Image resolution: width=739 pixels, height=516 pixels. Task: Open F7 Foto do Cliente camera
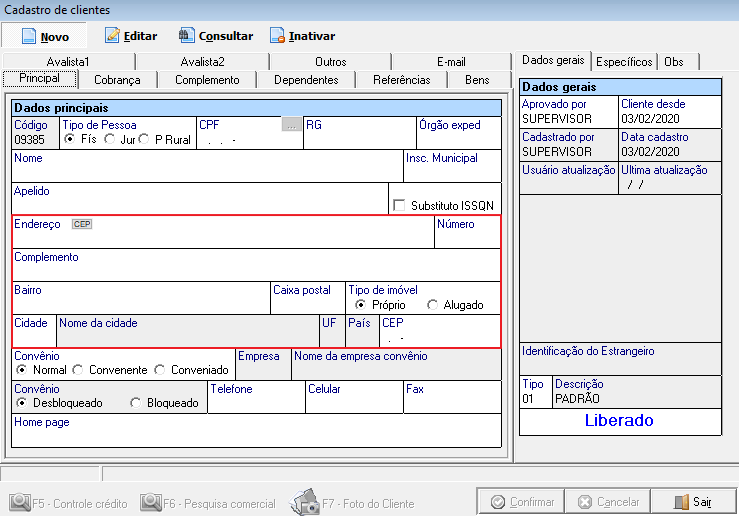(x=353, y=502)
